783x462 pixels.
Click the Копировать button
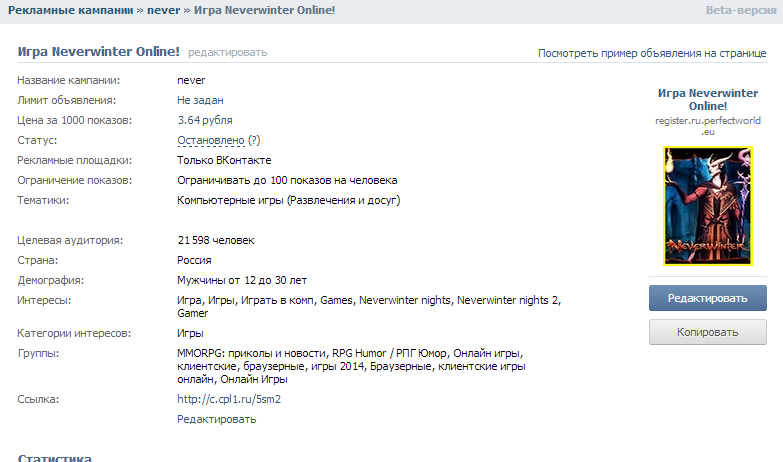click(x=708, y=332)
